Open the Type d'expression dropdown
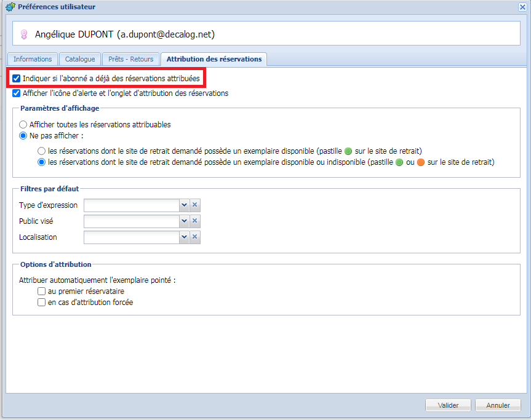Viewport: 531px width, 420px height. click(184, 205)
